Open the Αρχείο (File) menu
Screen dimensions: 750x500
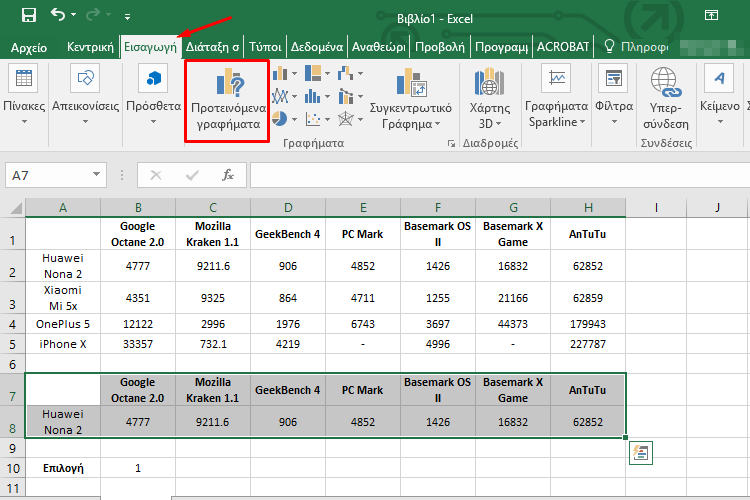tap(29, 46)
